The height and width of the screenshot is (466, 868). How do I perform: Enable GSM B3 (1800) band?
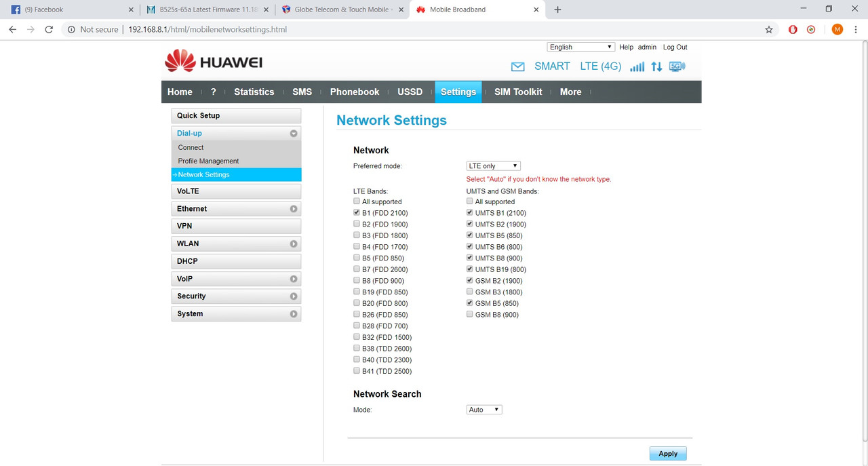[470, 292]
